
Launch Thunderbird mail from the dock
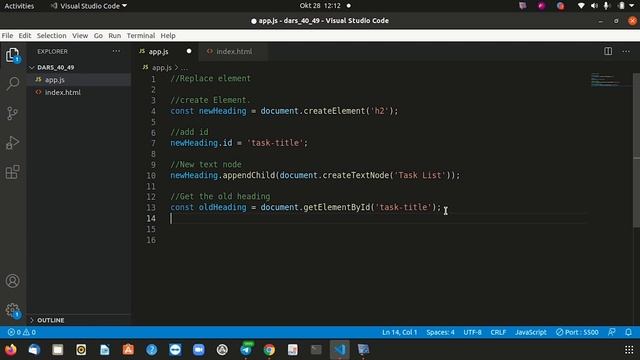(34, 350)
